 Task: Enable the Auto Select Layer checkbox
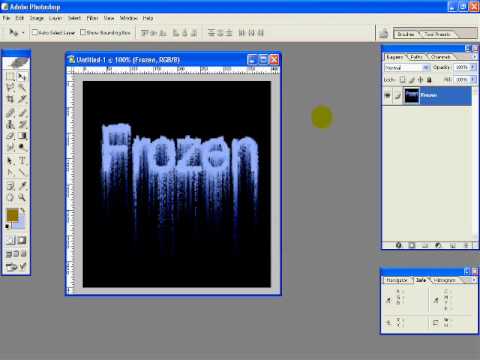pos(34,32)
